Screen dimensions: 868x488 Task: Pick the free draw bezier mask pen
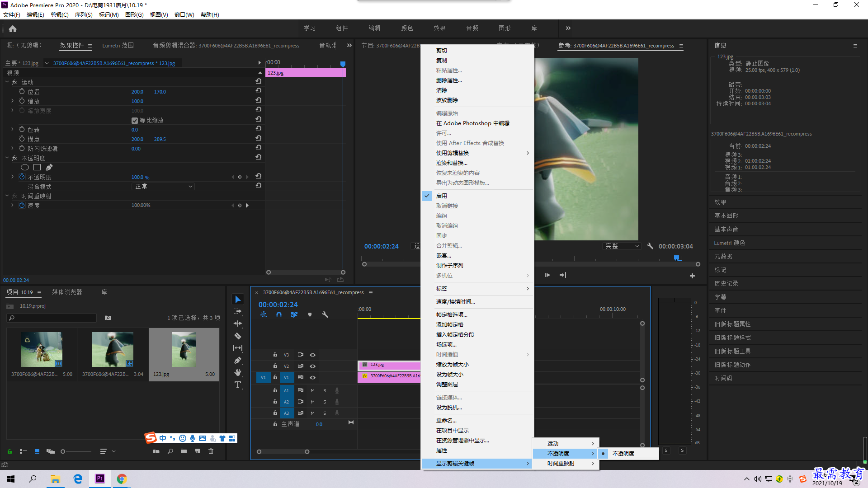[x=49, y=168]
